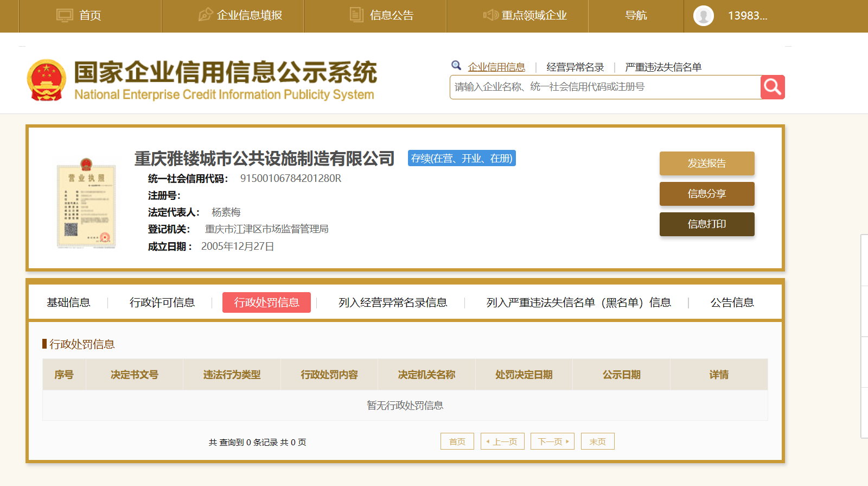Click the 发送报告 button

click(x=707, y=163)
